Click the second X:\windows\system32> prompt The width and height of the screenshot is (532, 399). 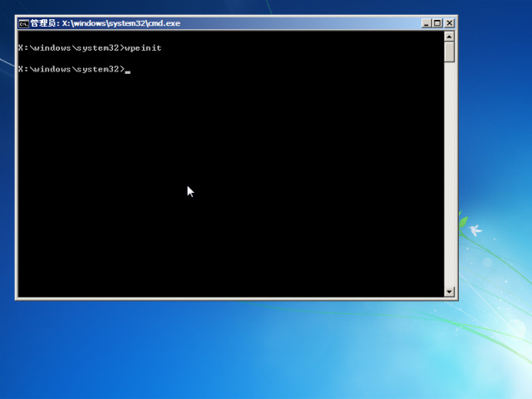click(x=71, y=69)
